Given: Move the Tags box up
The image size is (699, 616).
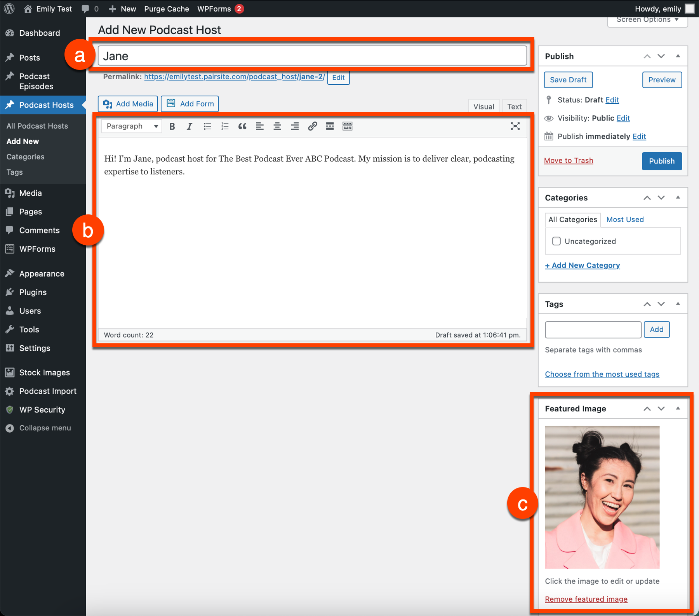Looking at the screenshot, I should [647, 304].
